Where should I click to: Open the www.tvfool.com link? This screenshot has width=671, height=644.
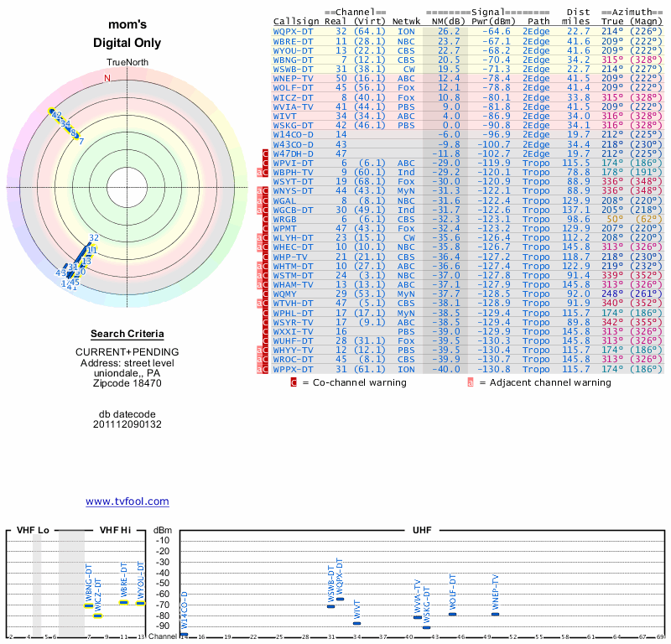click(127, 501)
